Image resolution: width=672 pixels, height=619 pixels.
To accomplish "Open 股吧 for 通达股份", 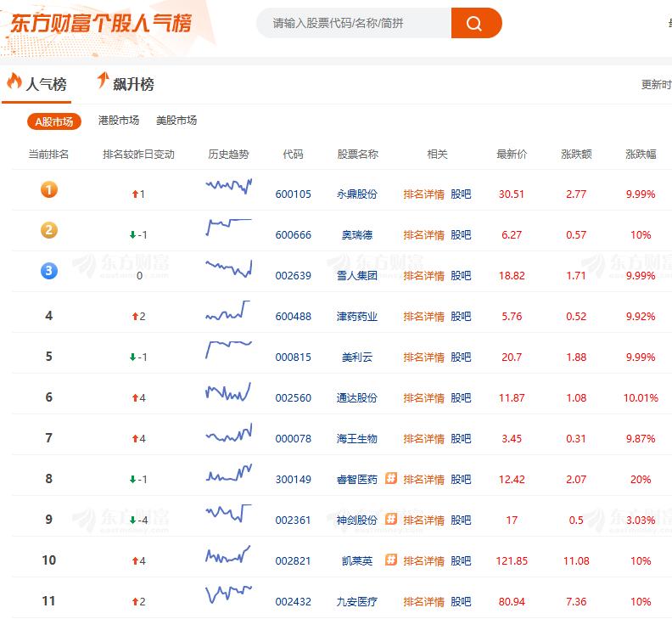I will (461, 398).
